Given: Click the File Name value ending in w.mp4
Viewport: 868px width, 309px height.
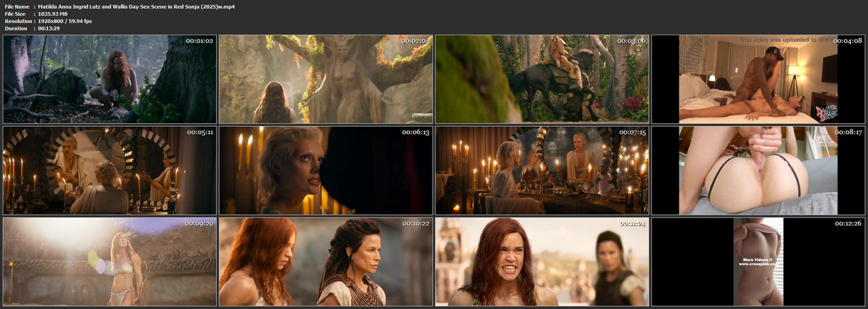Looking at the screenshot, I should [x=136, y=6].
